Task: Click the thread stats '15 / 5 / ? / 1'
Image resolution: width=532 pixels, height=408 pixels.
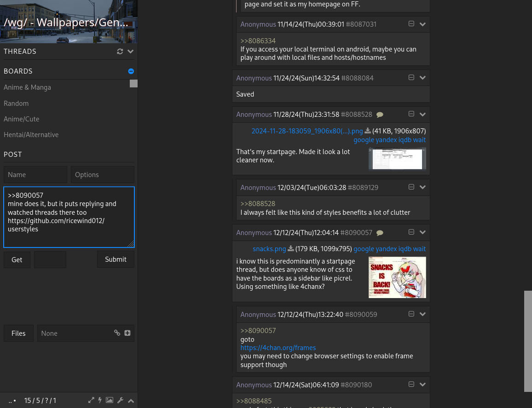Action: (x=40, y=401)
